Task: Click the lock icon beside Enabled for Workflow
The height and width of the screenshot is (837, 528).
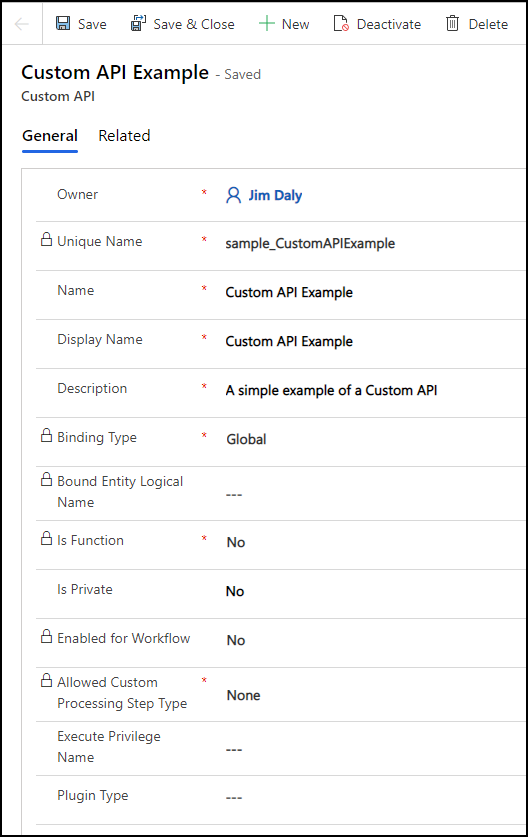Action: pyautogui.click(x=46, y=636)
